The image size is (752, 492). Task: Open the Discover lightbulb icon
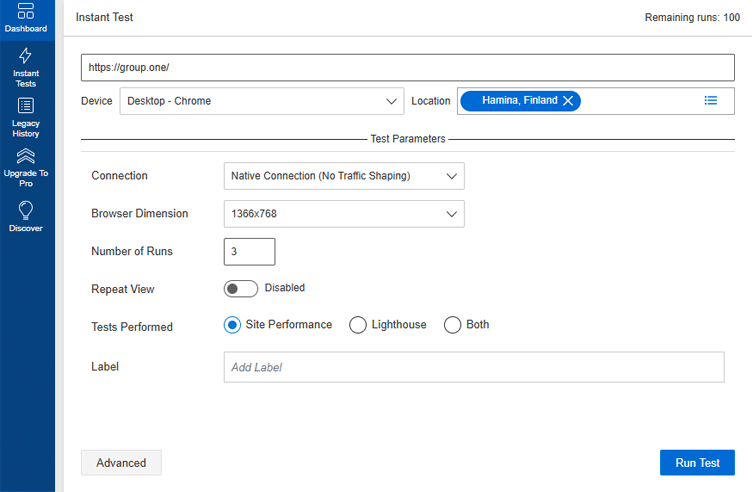pyautogui.click(x=26, y=209)
